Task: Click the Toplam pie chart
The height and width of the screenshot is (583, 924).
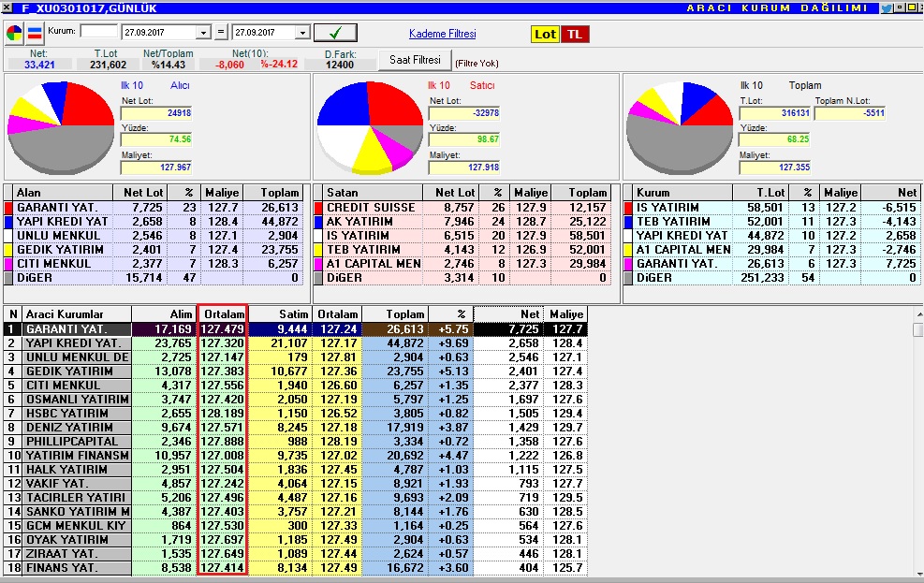Action: click(680, 127)
